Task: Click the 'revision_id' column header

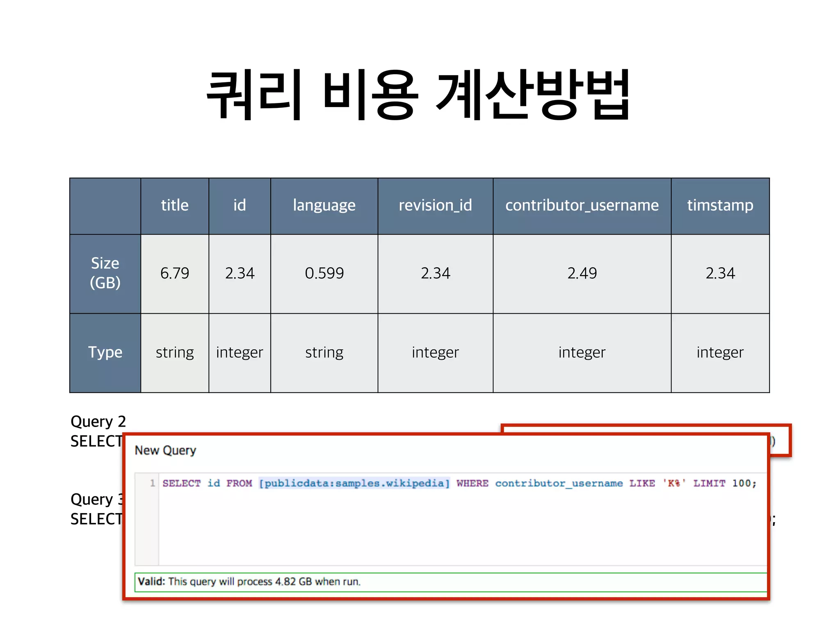Action: tap(435, 206)
